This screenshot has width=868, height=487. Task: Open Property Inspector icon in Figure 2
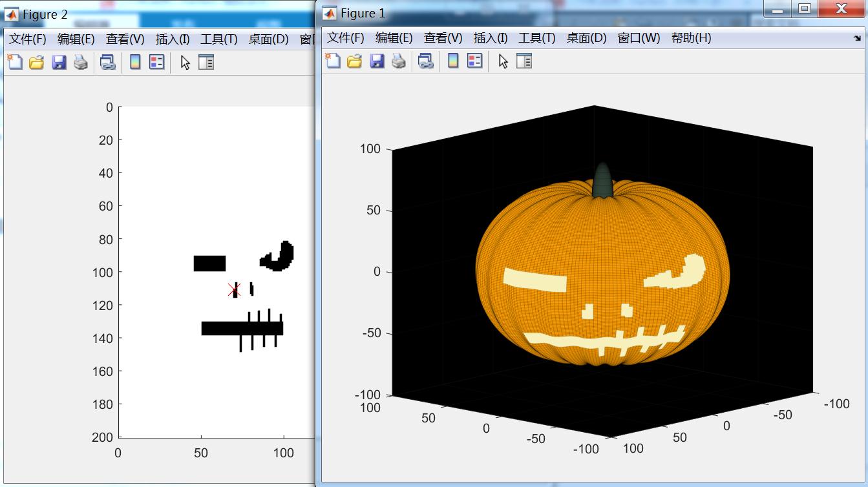click(206, 63)
